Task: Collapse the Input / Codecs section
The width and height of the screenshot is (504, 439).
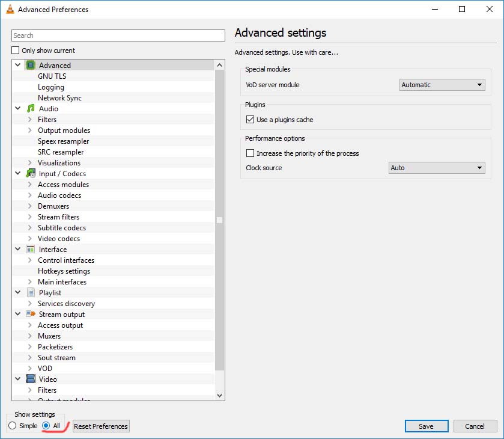Action: click(x=18, y=173)
